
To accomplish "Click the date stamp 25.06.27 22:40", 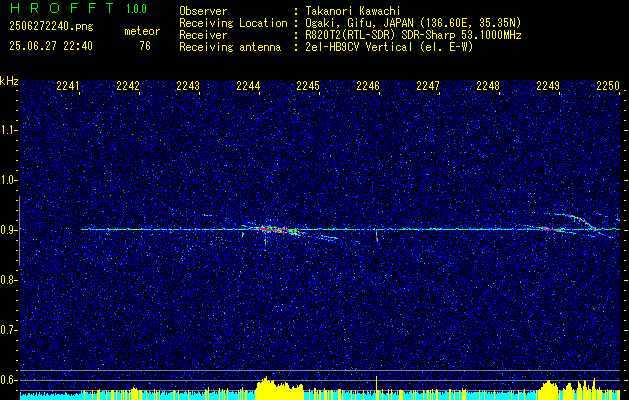I will [x=51, y=46].
